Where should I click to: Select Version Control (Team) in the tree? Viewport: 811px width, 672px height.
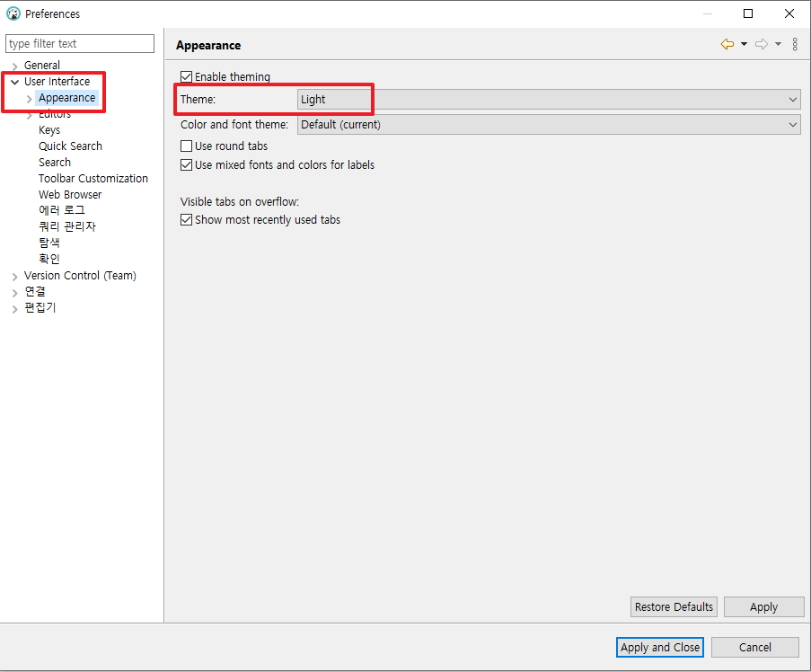[x=80, y=275]
